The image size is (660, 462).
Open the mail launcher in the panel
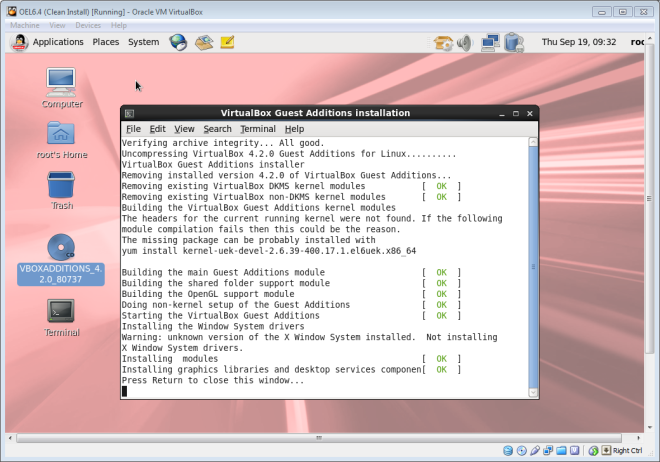pyautogui.click(x=204, y=42)
